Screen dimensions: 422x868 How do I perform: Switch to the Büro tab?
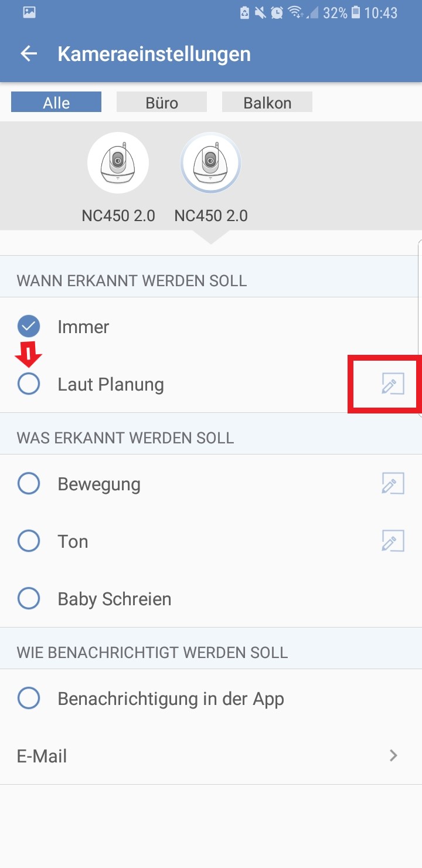coord(162,103)
